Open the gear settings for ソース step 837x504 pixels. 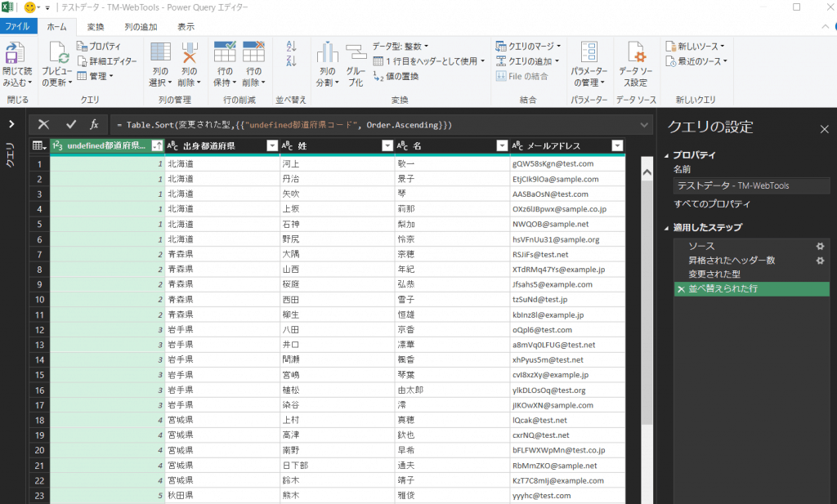coord(820,246)
